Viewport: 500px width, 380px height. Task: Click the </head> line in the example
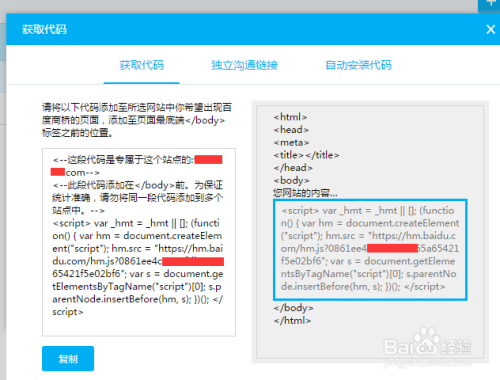point(293,168)
